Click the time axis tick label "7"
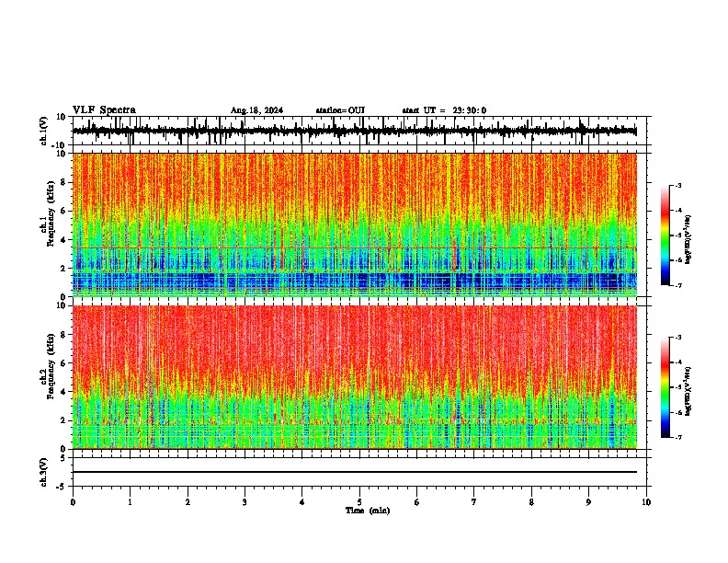728x563 pixels. pos(474,502)
